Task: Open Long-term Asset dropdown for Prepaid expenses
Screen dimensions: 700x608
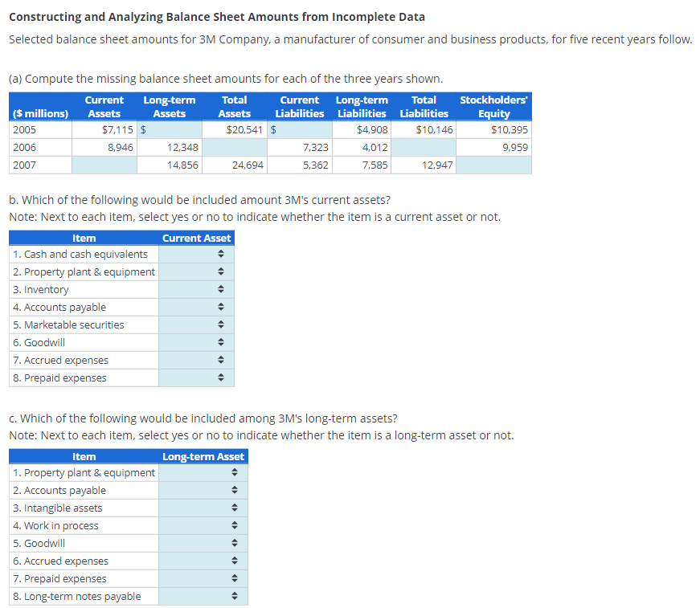Action: pyautogui.click(x=203, y=578)
